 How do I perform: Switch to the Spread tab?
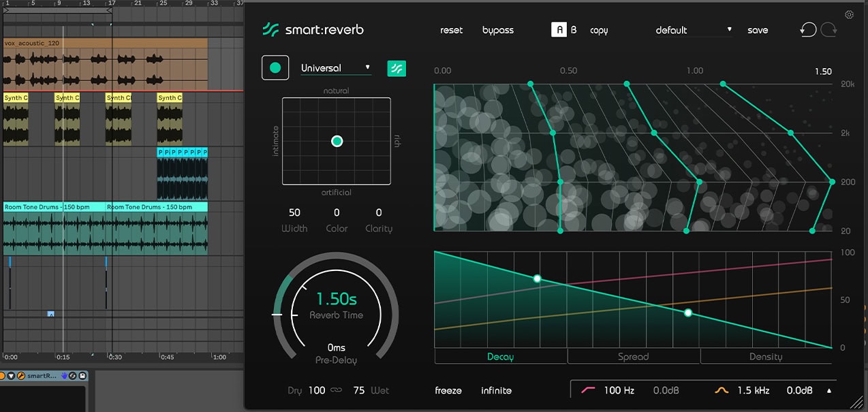click(x=634, y=357)
